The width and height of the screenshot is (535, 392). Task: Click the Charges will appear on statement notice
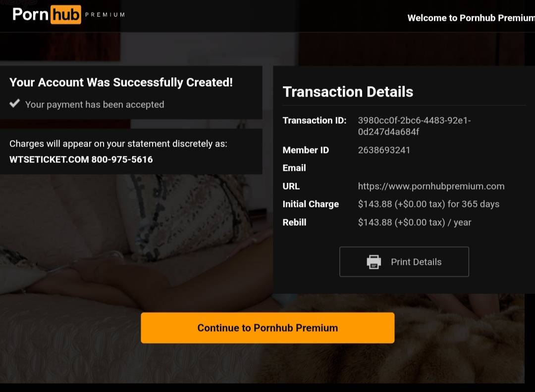[x=118, y=144]
